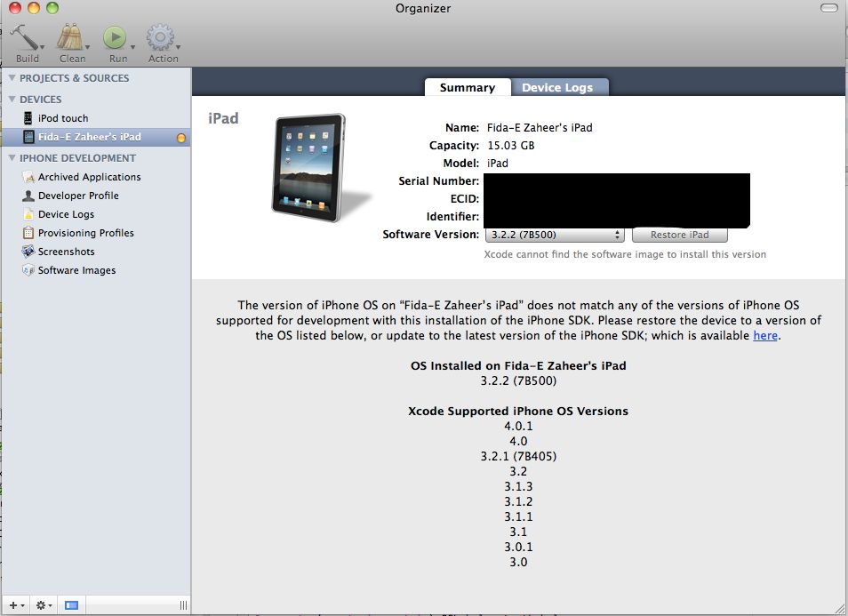This screenshot has width=848, height=616.
Task: Click the Action gear icon
Action: point(159,37)
